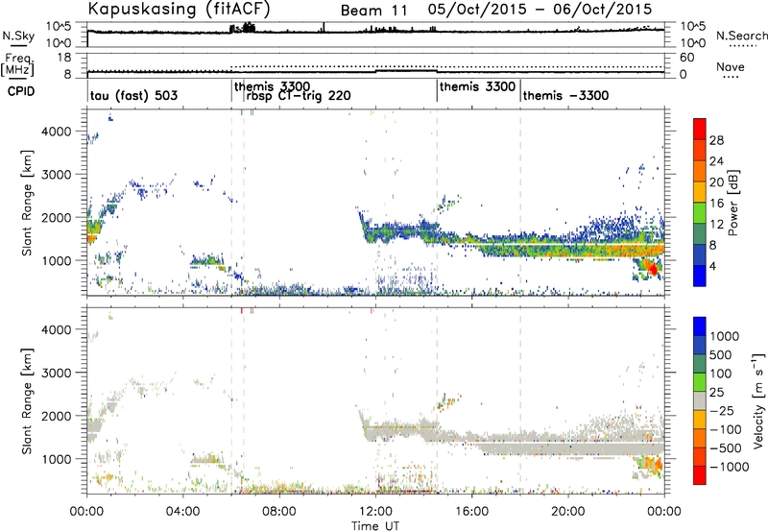Click the blue bottom of the Power color bar
The width and height of the screenshot is (768, 532).
tap(700, 276)
